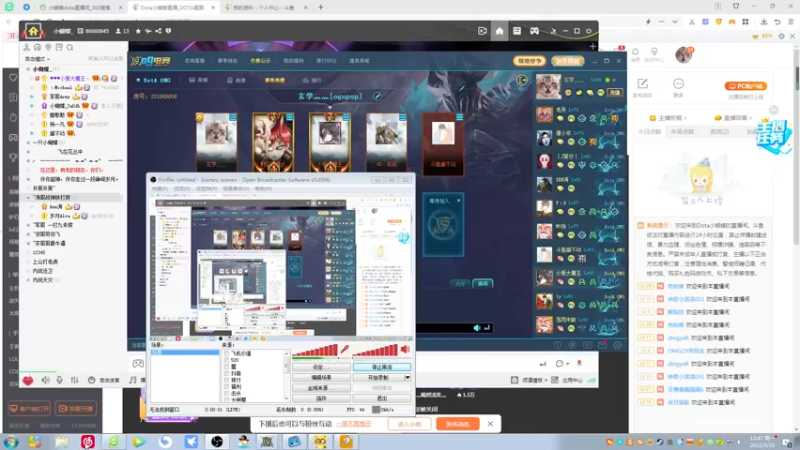Click the microphone icon in OBS window
This screenshot has height=450, width=800.
344,349
